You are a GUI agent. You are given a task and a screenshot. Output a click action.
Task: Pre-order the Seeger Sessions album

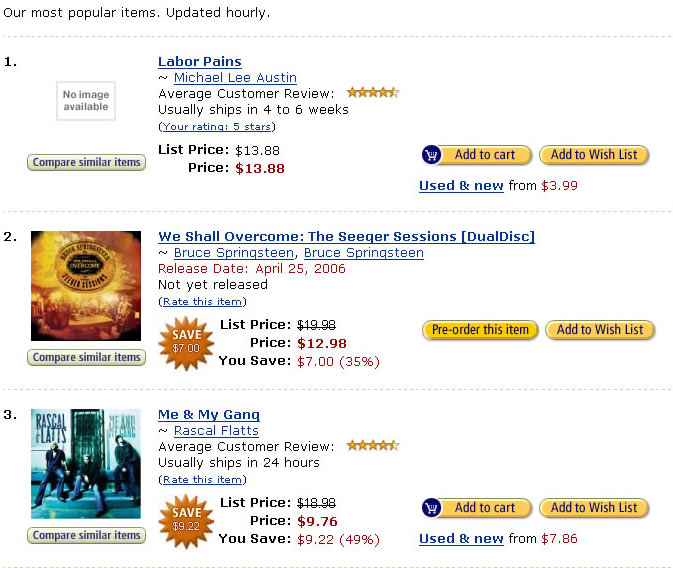point(481,330)
